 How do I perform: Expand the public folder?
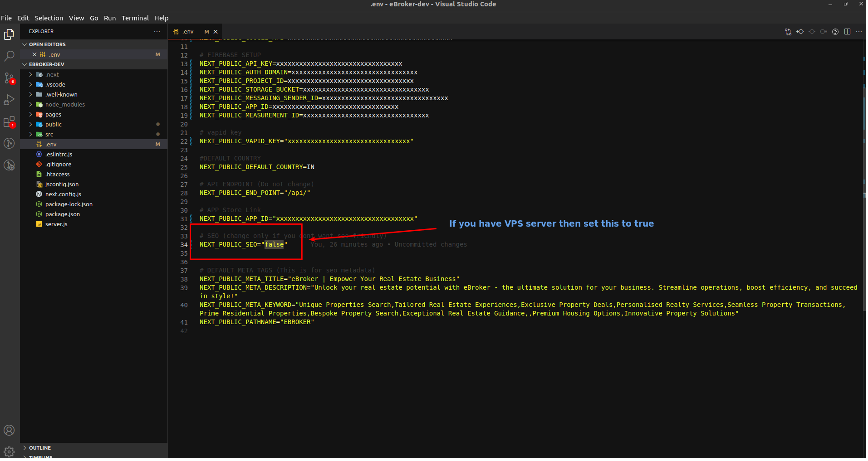[30, 124]
